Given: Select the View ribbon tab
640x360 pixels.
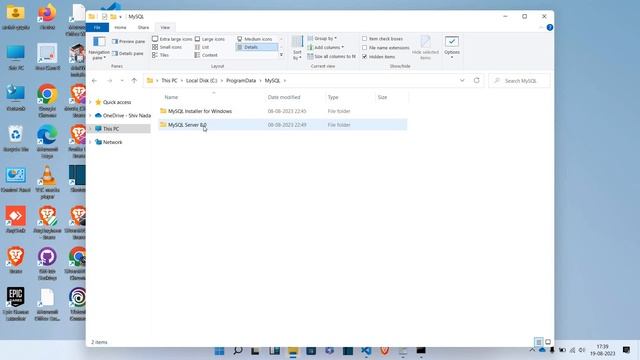Looking at the screenshot, I should tap(165, 27).
